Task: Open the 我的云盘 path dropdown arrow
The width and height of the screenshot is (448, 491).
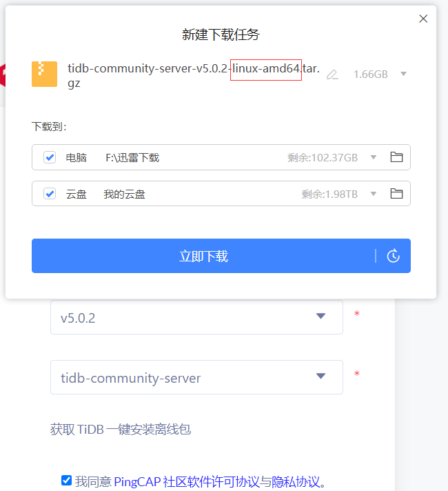Action: pyautogui.click(x=373, y=194)
